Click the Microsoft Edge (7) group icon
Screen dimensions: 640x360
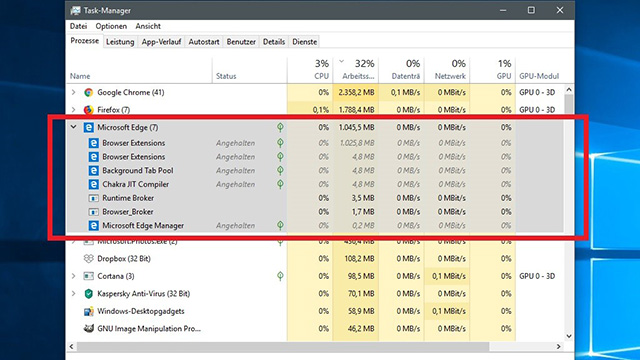click(89, 127)
